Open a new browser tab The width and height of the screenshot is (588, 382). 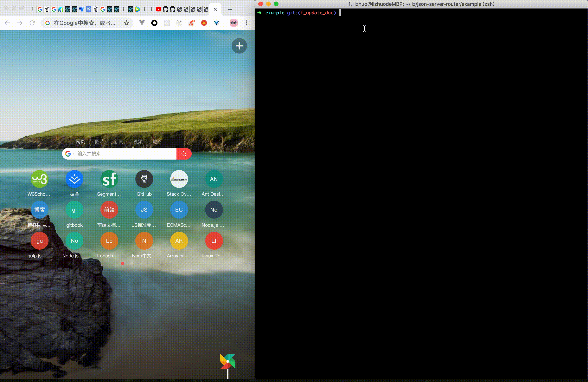pyautogui.click(x=230, y=9)
